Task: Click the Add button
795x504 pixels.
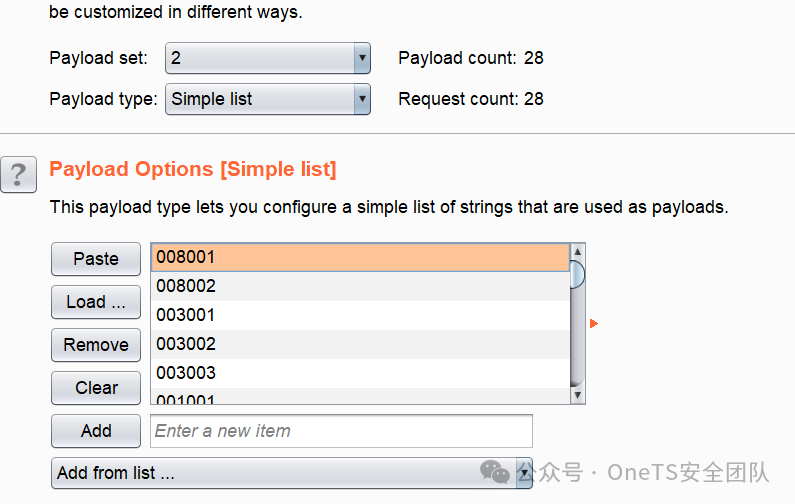Action: [x=96, y=431]
